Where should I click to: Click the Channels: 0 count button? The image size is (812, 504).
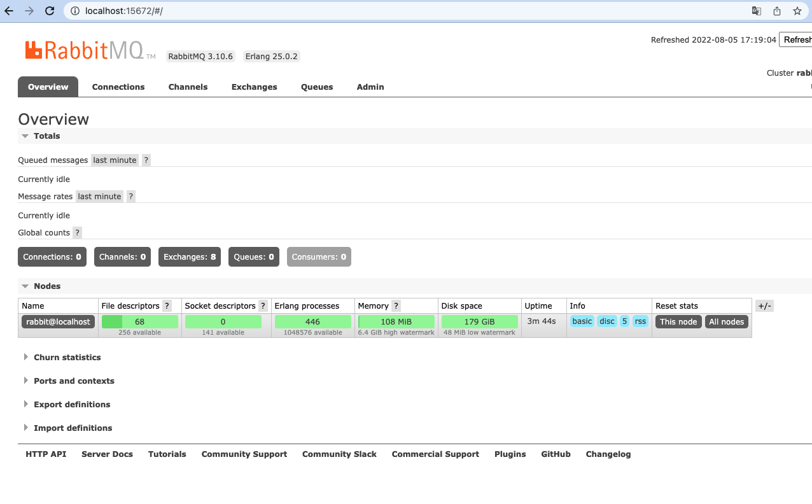coord(123,257)
